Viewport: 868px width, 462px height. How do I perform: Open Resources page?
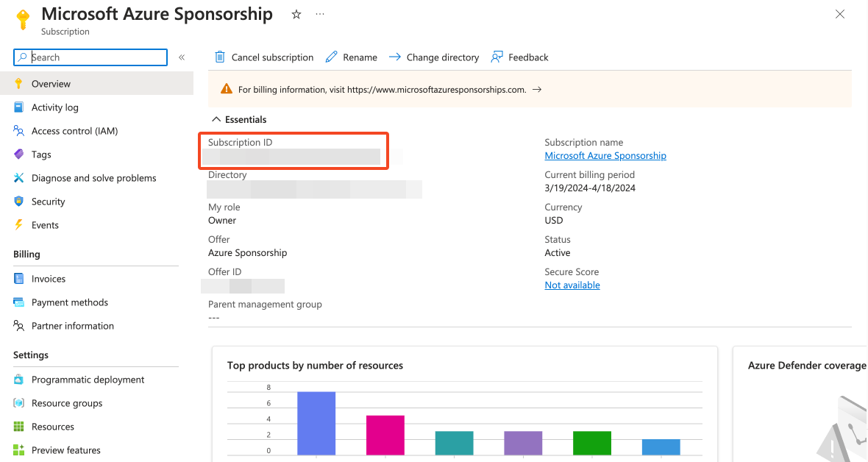coord(52,427)
